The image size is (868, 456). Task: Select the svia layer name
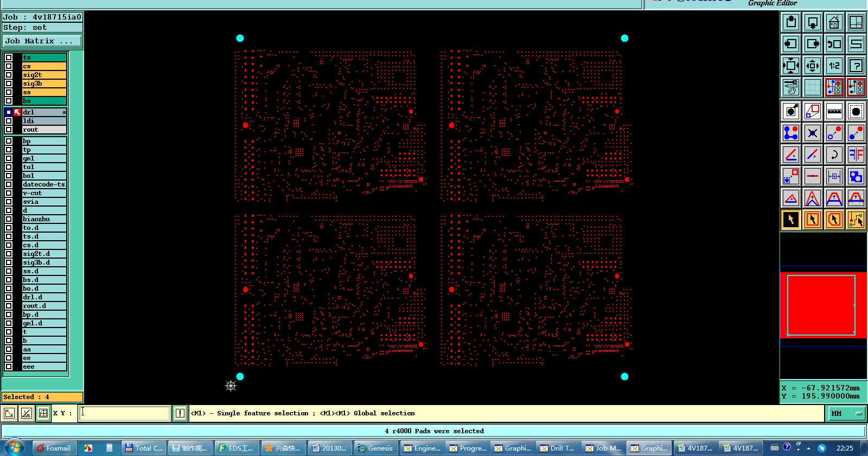click(x=44, y=202)
